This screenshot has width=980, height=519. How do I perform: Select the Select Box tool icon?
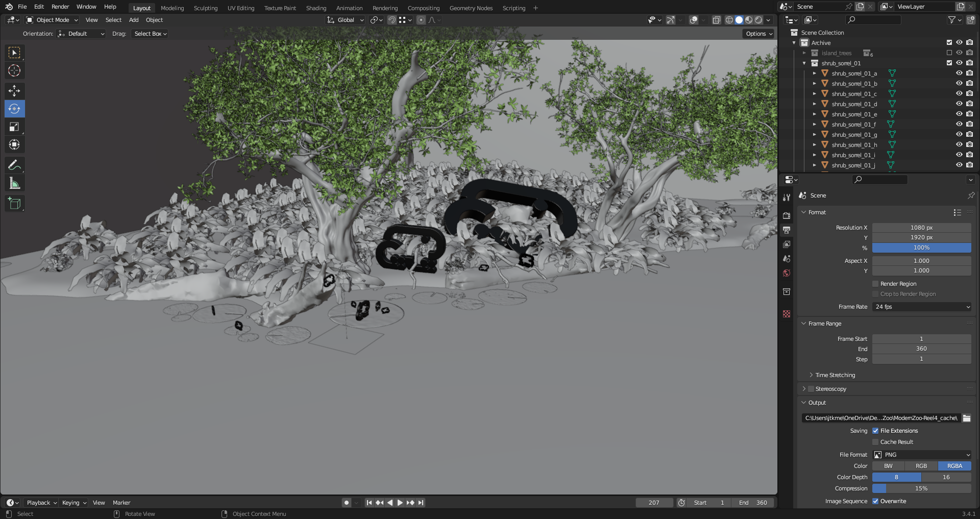coord(14,53)
